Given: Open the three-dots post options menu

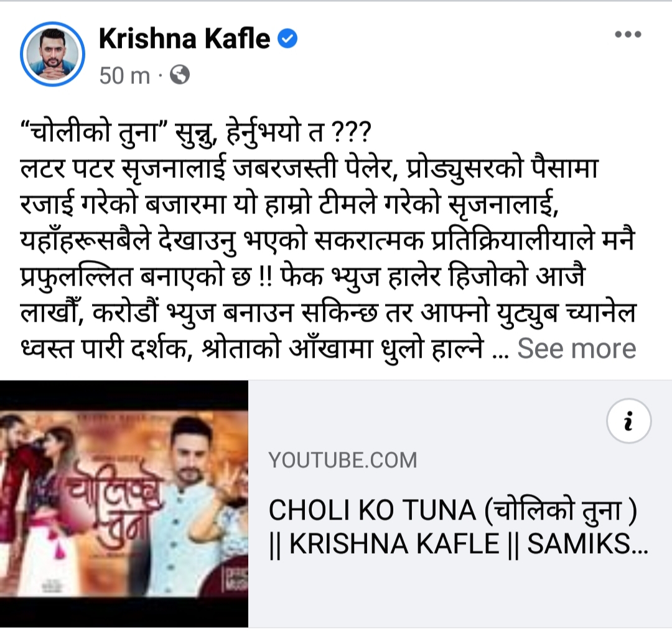Looking at the screenshot, I should click(x=628, y=34).
